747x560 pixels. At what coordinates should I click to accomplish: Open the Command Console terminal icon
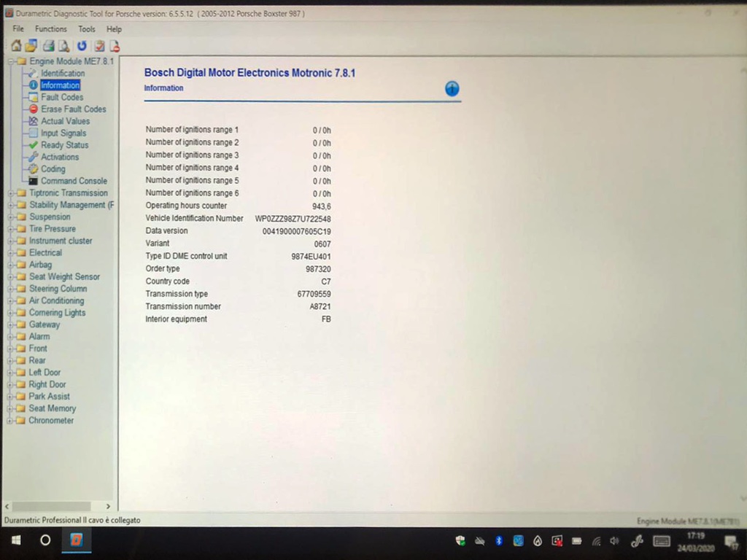tap(33, 181)
